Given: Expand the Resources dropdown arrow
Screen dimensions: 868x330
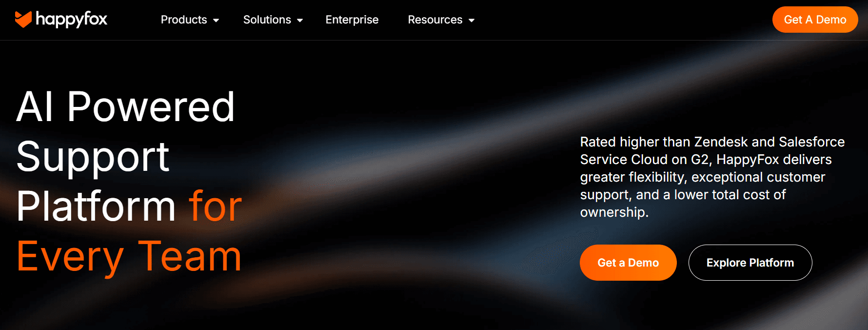Looking at the screenshot, I should coord(472,20).
